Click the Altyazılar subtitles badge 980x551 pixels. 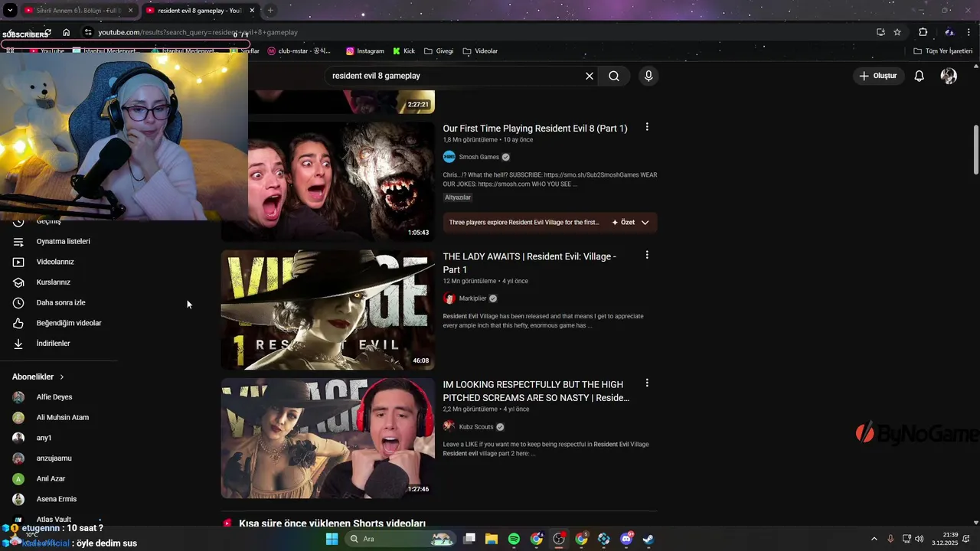458,197
